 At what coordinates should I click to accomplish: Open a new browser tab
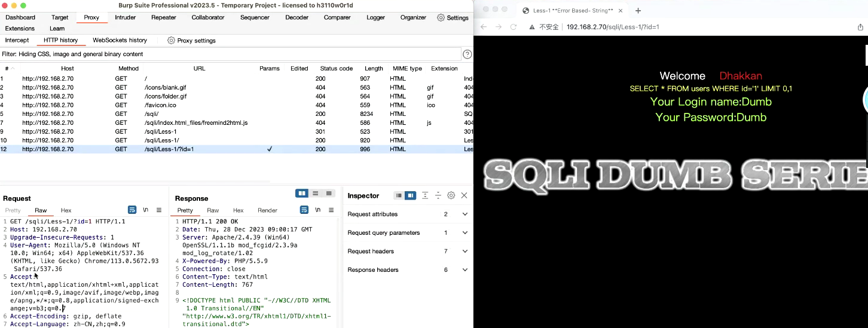638,11
